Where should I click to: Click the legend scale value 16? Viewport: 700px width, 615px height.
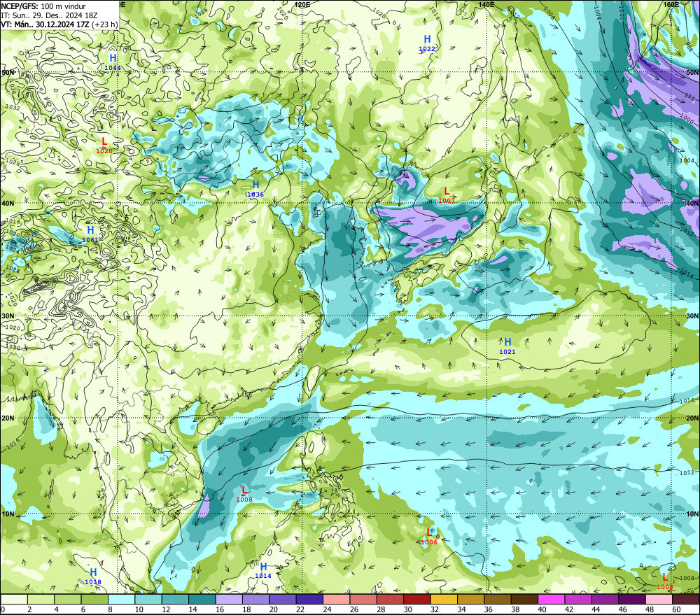pos(220,609)
